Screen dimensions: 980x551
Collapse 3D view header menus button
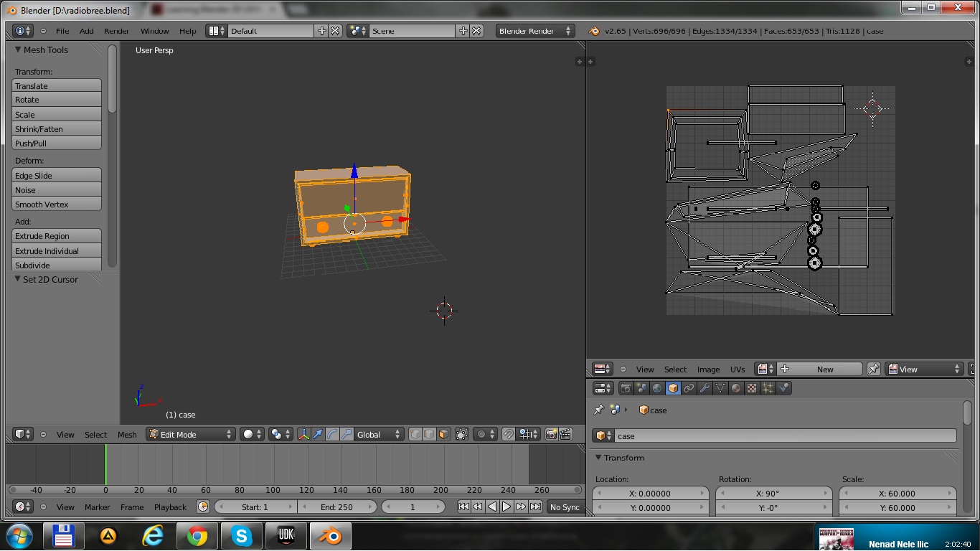43,434
